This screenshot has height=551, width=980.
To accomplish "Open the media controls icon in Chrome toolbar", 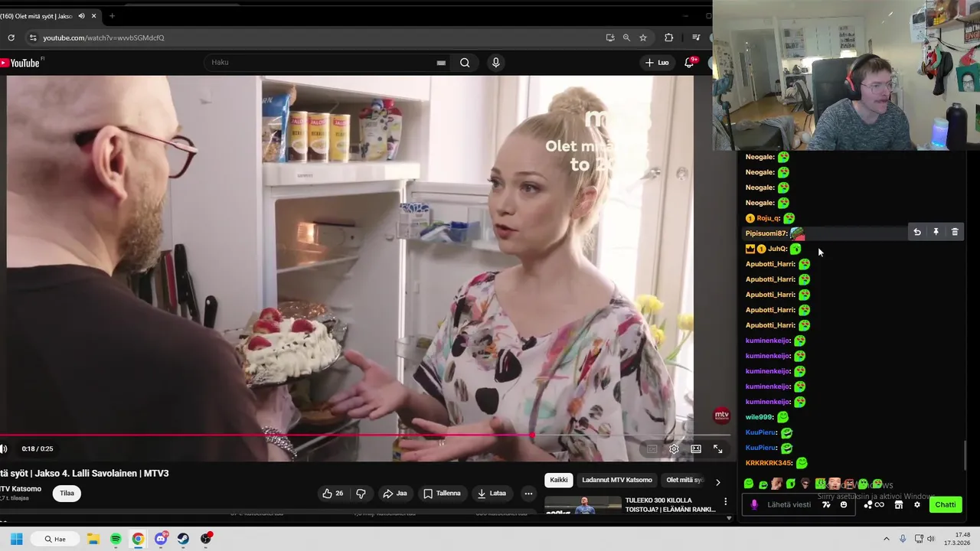I will 696,37.
